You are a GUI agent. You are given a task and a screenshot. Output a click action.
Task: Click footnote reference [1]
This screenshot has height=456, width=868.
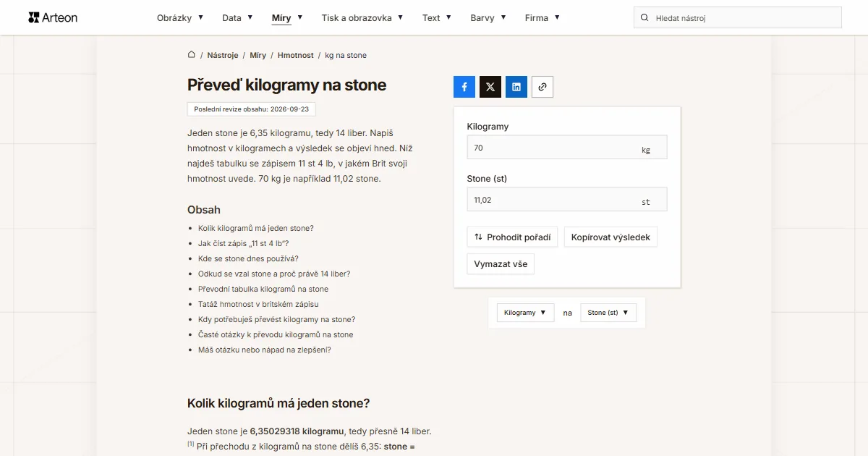point(191,444)
